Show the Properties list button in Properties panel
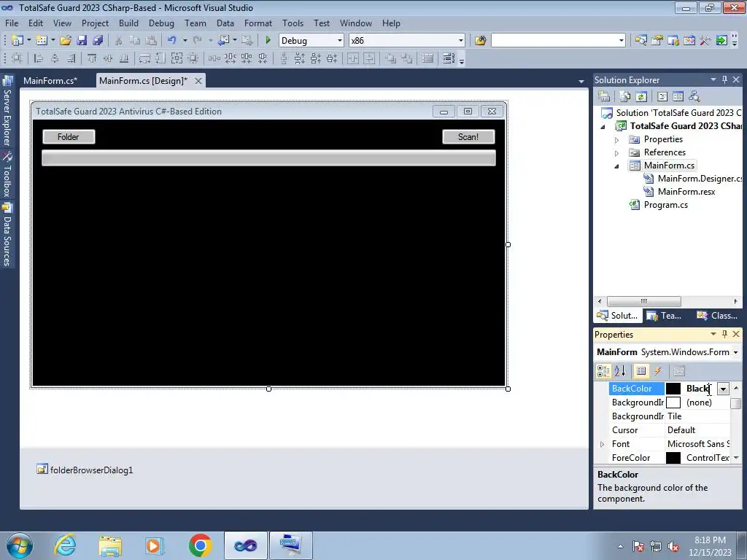 click(641, 371)
